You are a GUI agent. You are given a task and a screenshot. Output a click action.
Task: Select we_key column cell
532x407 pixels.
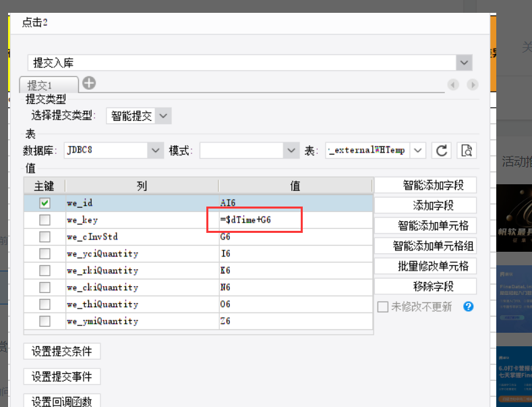coord(142,220)
